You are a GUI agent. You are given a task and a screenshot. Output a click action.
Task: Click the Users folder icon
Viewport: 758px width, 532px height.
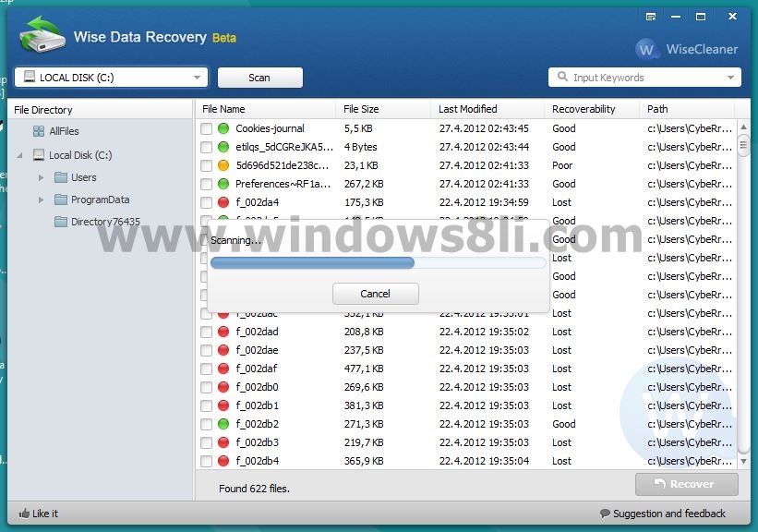[x=60, y=177]
